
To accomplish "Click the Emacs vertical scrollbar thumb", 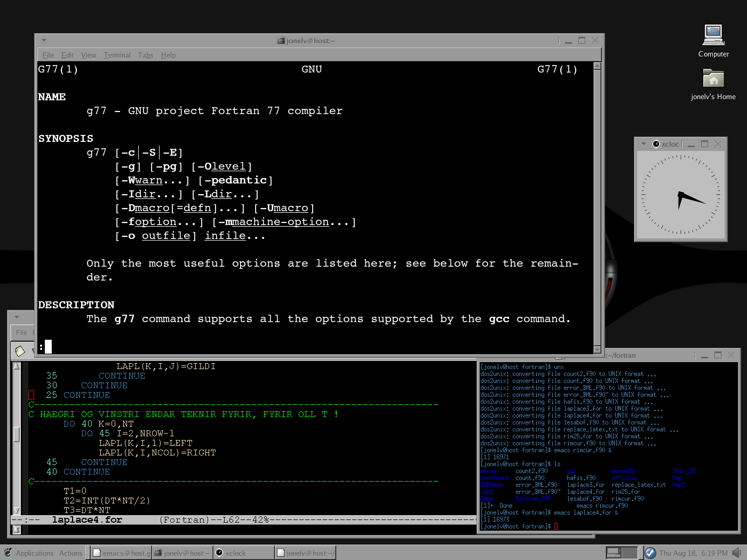I will tap(17, 433).
